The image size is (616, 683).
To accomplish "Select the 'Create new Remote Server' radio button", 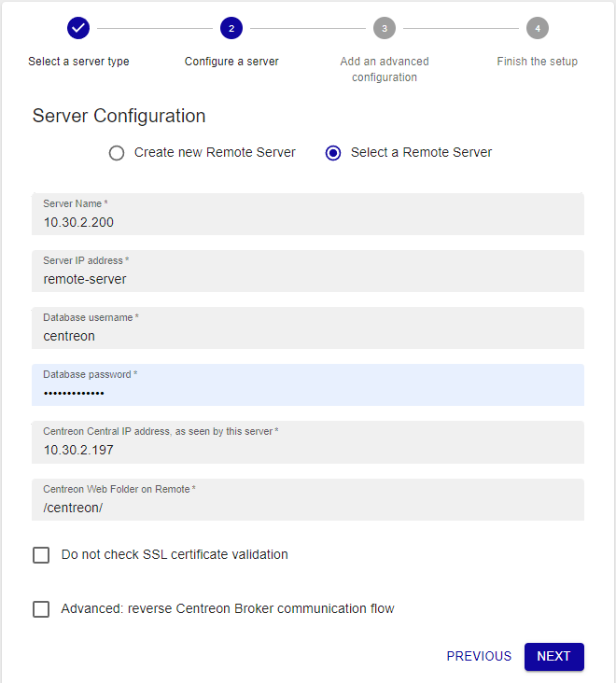I will [117, 153].
